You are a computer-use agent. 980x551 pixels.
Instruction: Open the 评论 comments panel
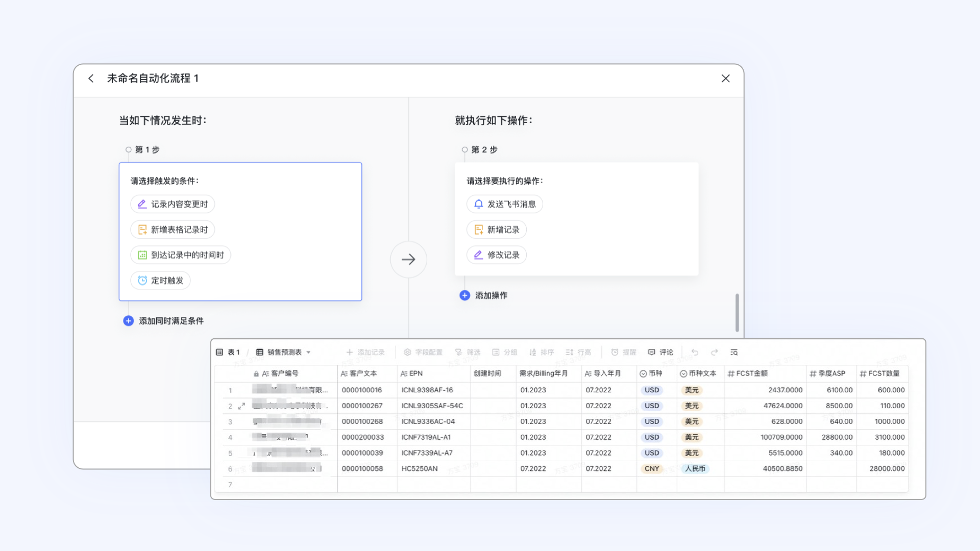point(660,352)
